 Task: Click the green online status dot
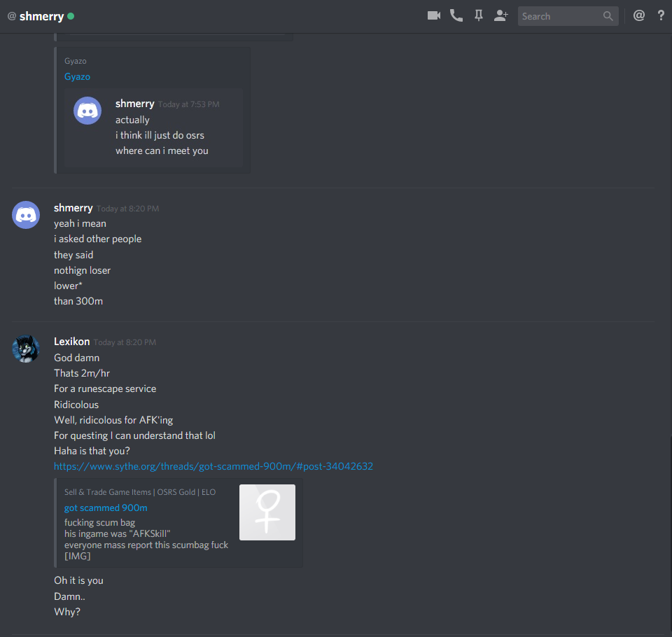point(71,16)
